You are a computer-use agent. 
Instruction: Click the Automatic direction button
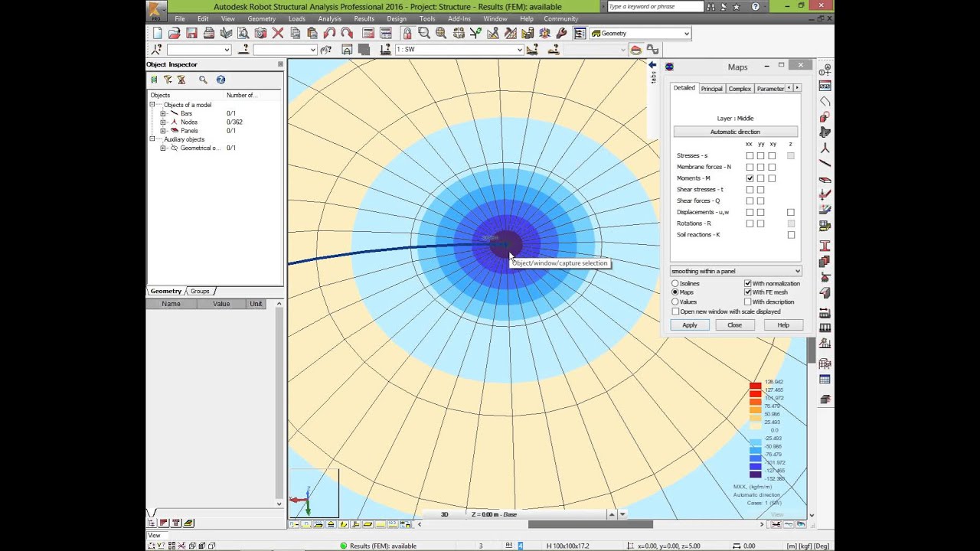[x=735, y=132]
